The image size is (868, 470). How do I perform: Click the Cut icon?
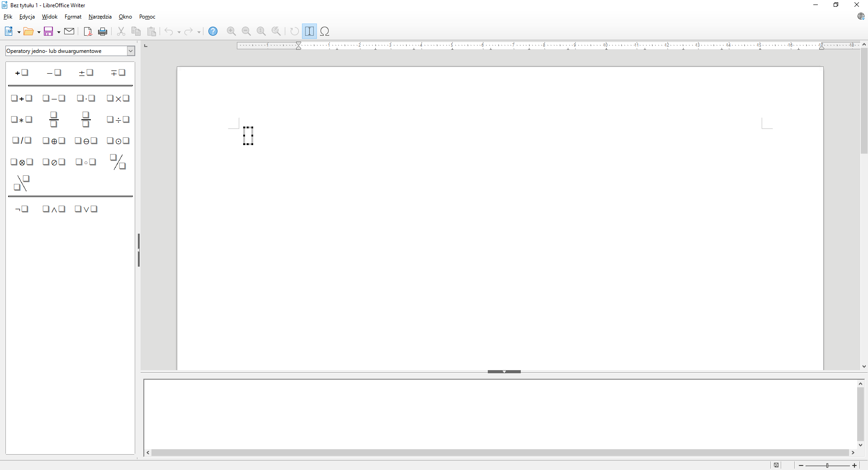[x=121, y=31]
